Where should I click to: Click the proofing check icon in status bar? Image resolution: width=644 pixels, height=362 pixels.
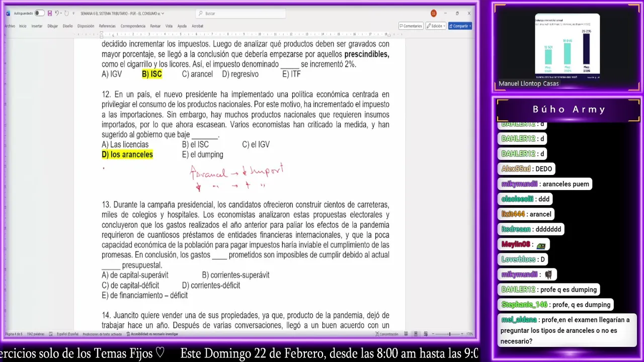coord(51,334)
